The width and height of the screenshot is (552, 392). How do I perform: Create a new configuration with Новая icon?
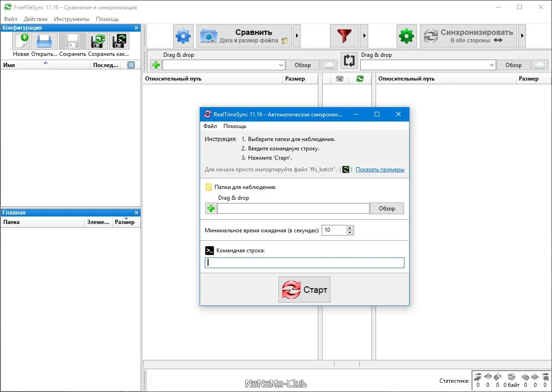pos(21,41)
